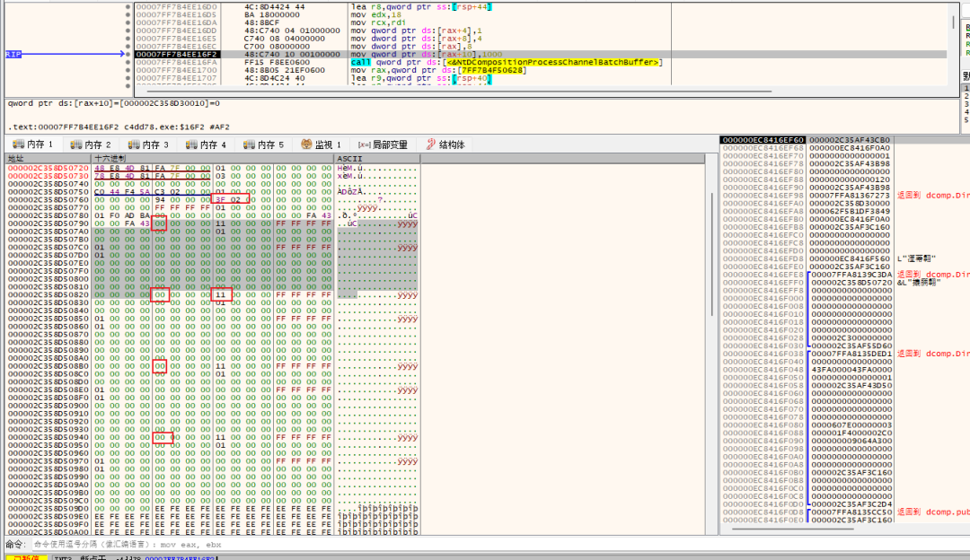The height and width of the screenshot is (560, 970).
Task: Select disassembly row 00007FF7B4EE1707 lea r9
Action: coord(540,78)
